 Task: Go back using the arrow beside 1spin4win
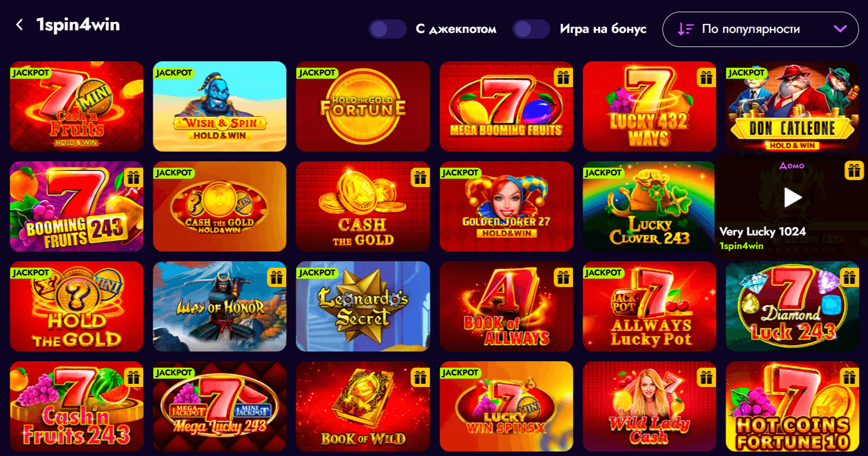[19, 25]
